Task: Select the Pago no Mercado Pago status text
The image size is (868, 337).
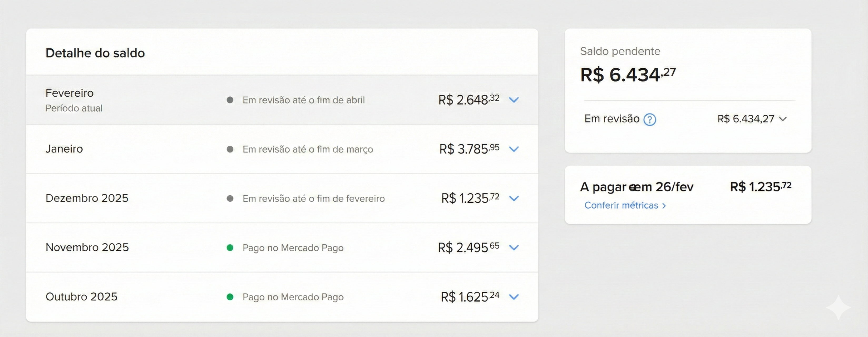Action: 293,248
